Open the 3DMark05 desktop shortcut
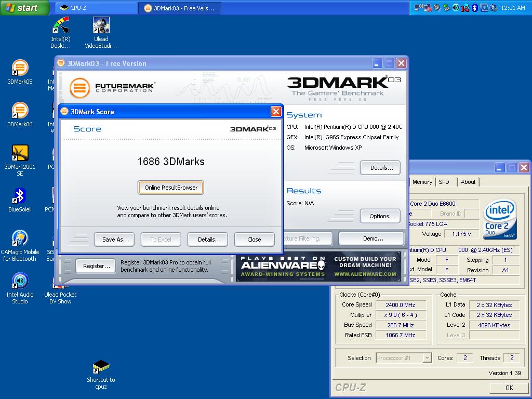 [20, 72]
